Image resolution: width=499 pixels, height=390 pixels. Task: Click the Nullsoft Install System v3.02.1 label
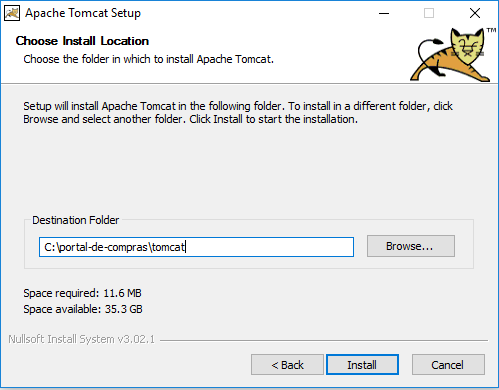(82, 339)
